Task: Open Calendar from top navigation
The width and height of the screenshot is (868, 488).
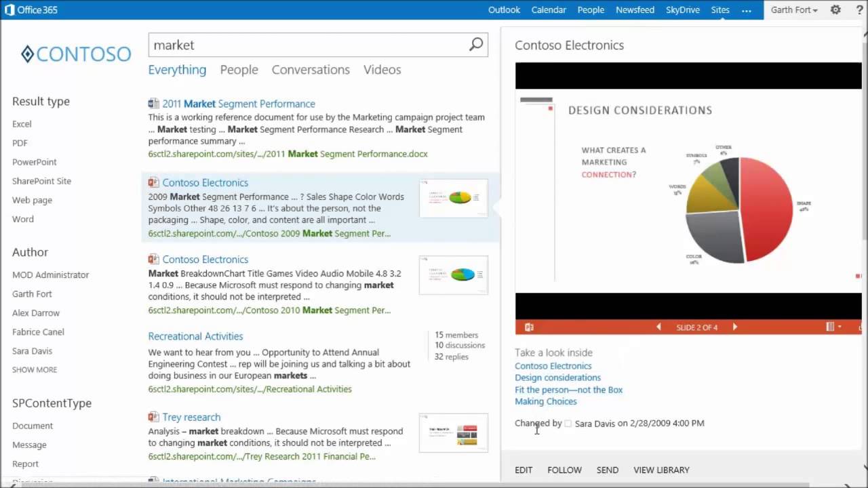Action: point(549,9)
